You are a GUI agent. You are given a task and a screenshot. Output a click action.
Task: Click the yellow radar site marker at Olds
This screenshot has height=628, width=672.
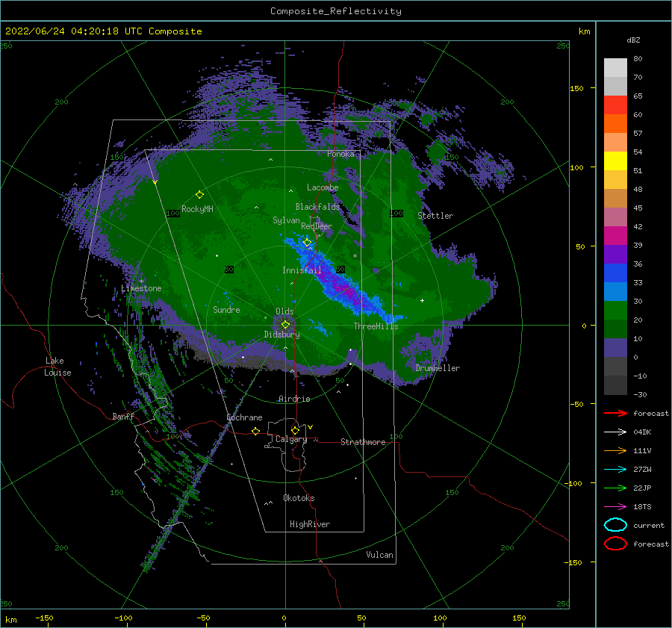285,325
